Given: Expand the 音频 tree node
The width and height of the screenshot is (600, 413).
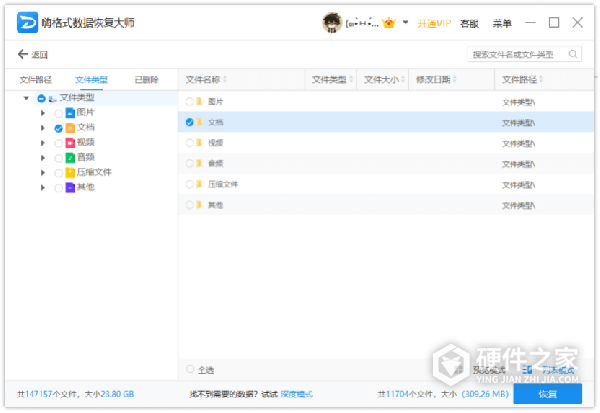Looking at the screenshot, I should pos(43,158).
